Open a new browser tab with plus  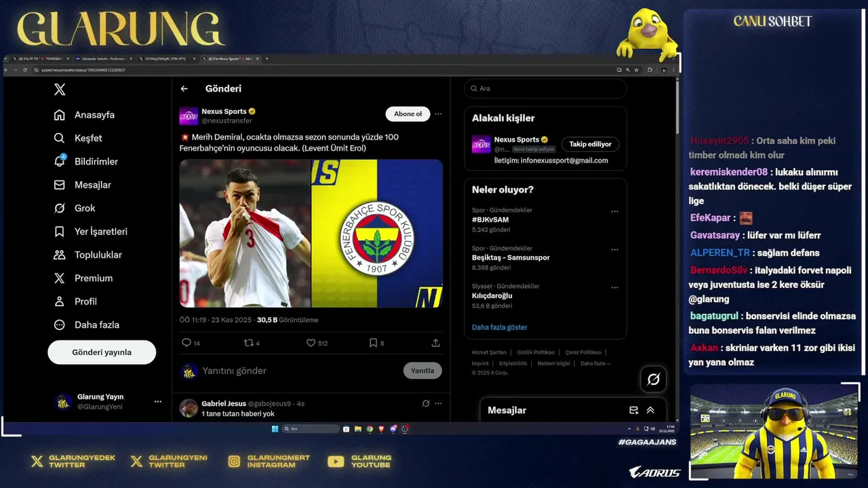click(x=267, y=59)
